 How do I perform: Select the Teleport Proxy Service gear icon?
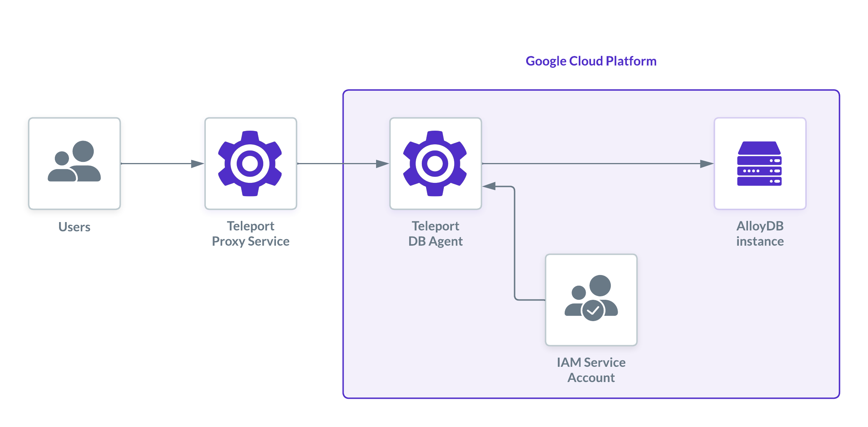click(250, 164)
